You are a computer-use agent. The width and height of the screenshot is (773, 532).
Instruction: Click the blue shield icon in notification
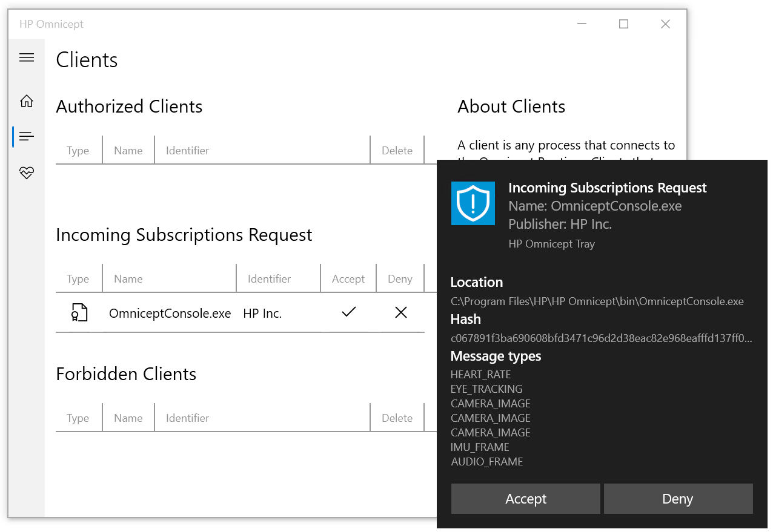473,203
